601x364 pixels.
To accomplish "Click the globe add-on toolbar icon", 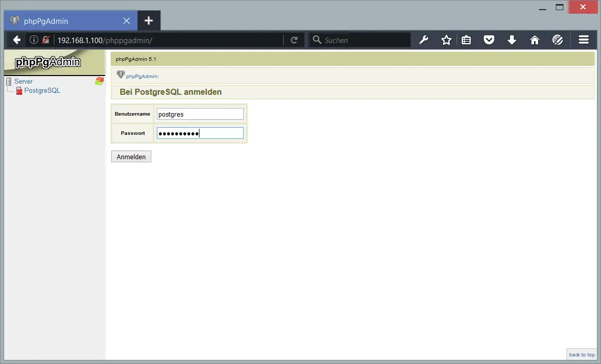I will pos(558,40).
